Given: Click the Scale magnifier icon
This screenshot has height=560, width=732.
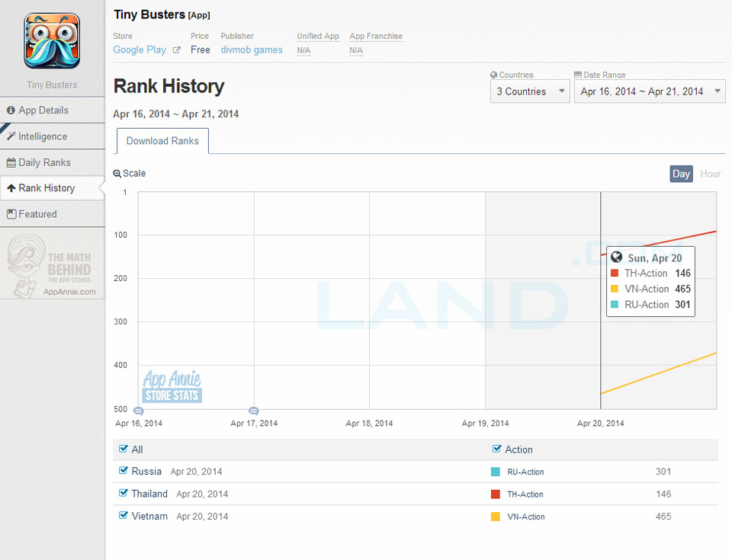Looking at the screenshot, I should pyautogui.click(x=117, y=174).
